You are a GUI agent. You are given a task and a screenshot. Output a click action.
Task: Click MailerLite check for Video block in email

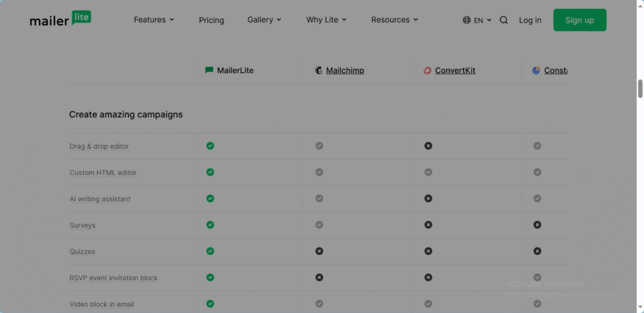pos(210,304)
